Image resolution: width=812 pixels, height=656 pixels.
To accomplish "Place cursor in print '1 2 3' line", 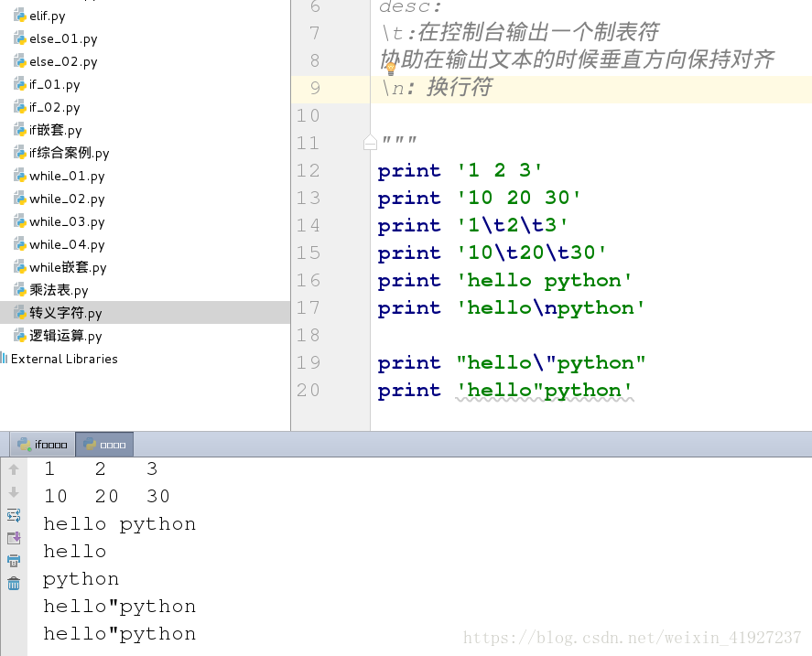I will (460, 170).
